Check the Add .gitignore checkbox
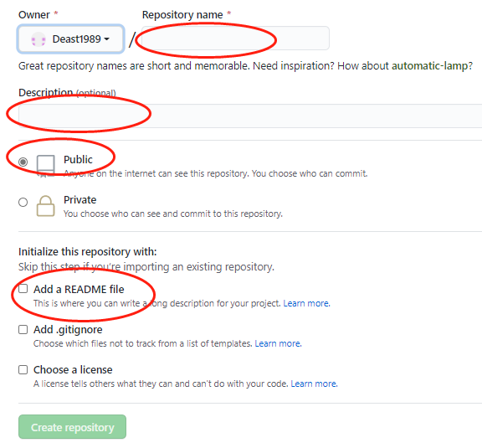The height and width of the screenshot is (448, 482). (23, 330)
